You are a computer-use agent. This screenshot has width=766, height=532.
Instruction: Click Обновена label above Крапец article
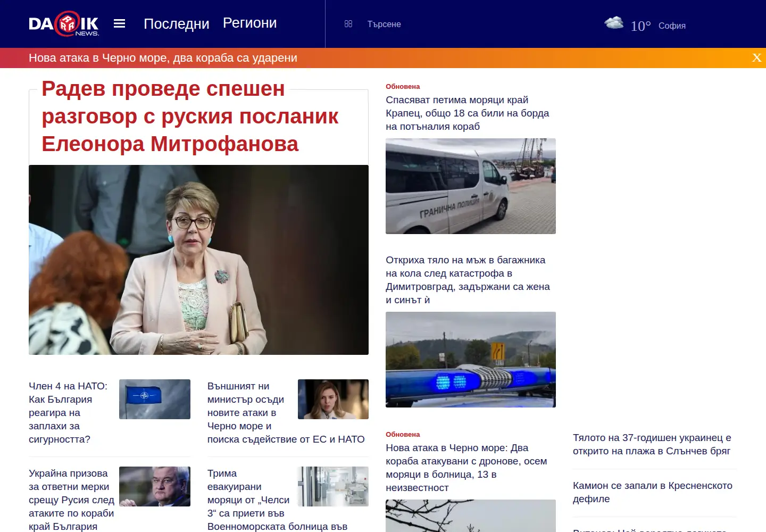403,86
